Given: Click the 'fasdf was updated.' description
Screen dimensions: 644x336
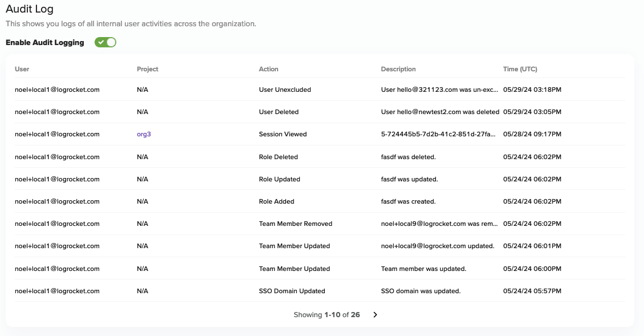Looking at the screenshot, I should point(410,179).
